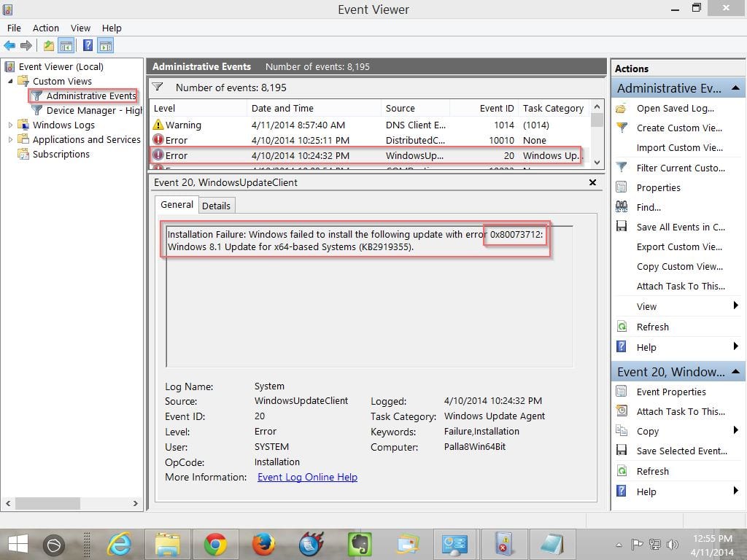The width and height of the screenshot is (747, 560).
Task: Open the Event Log Online Help link
Action: coord(307,477)
